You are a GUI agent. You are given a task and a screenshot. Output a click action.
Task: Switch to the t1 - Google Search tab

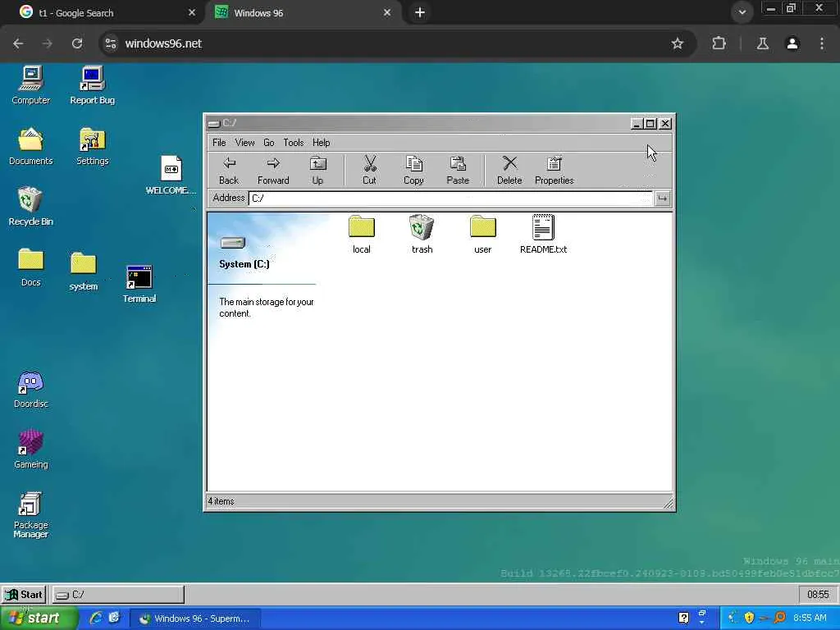click(103, 12)
